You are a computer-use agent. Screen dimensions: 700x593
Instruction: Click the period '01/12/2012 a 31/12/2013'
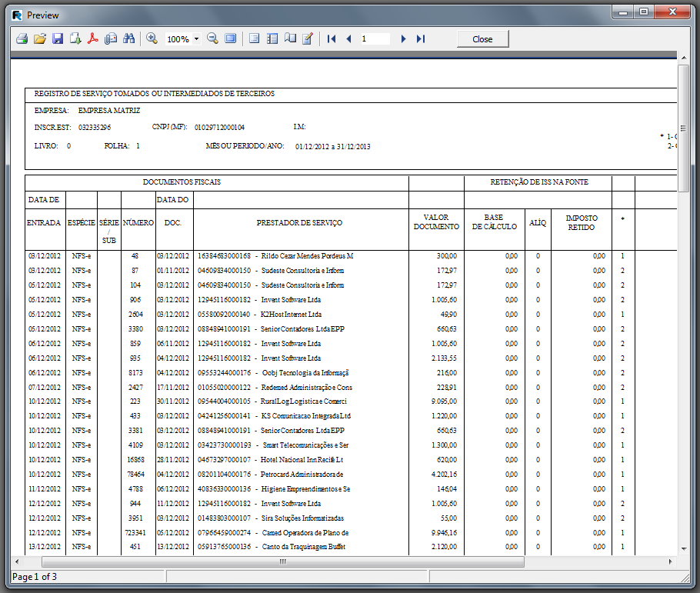[x=332, y=146]
